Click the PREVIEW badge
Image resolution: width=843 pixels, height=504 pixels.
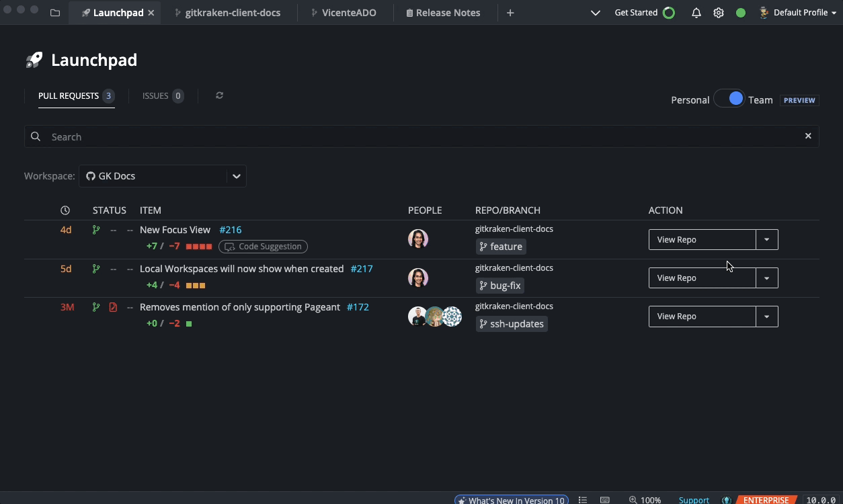click(799, 100)
